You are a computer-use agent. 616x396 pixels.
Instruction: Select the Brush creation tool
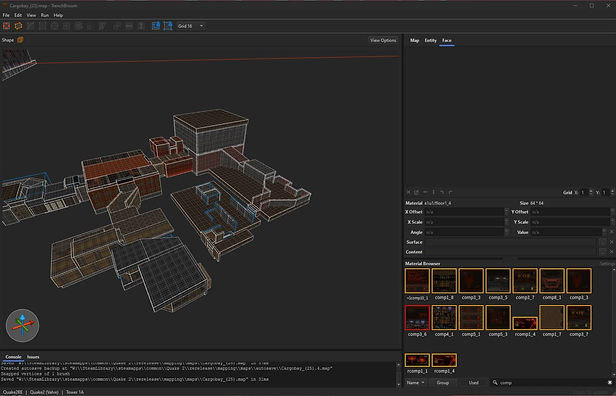pyautogui.click(x=18, y=26)
